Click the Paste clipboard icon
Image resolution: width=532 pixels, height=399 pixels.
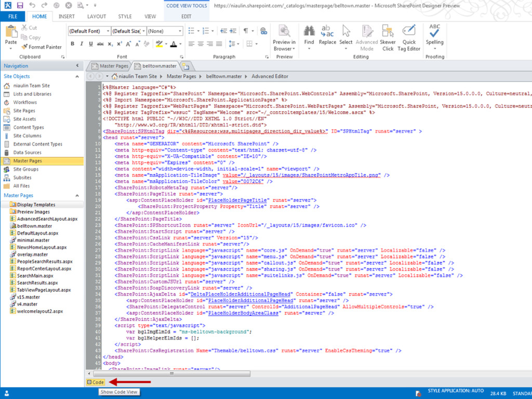[11, 32]
